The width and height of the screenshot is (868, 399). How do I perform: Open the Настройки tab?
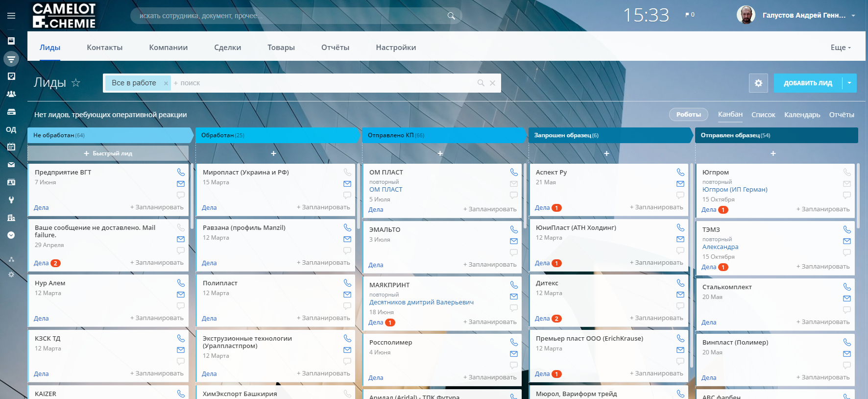pyautogui.click(x=396, y=48)
